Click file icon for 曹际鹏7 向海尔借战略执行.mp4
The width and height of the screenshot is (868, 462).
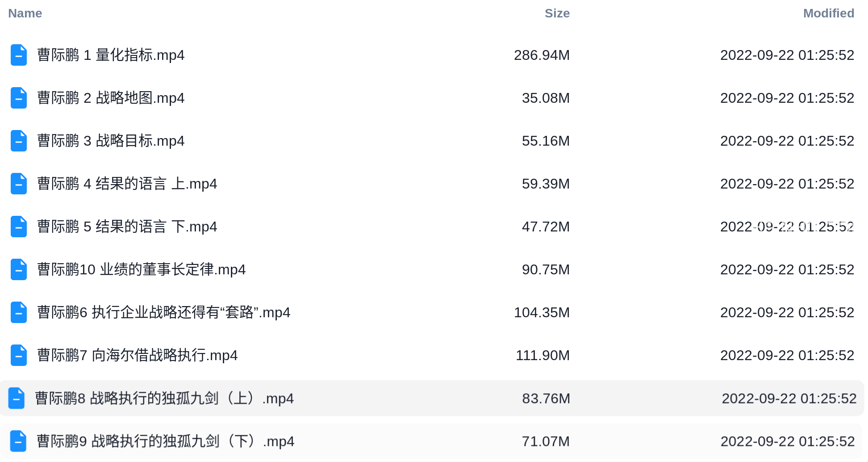19,355
